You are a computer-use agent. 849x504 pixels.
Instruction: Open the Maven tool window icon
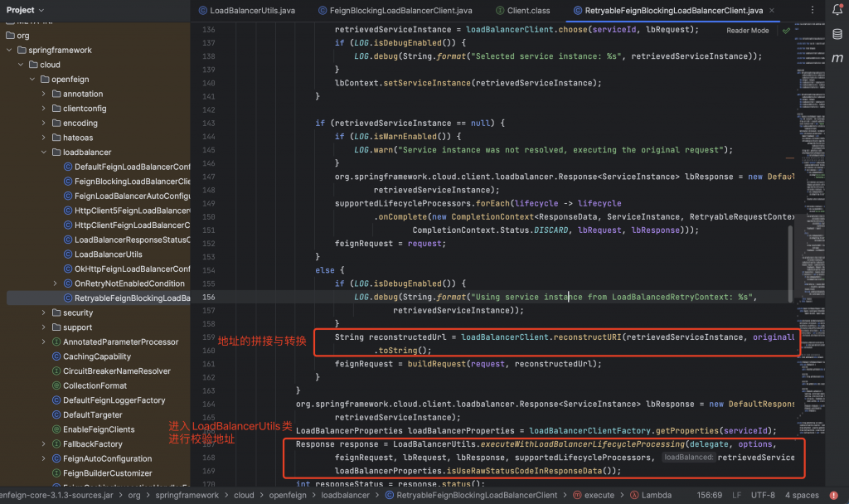click(837, 58)
